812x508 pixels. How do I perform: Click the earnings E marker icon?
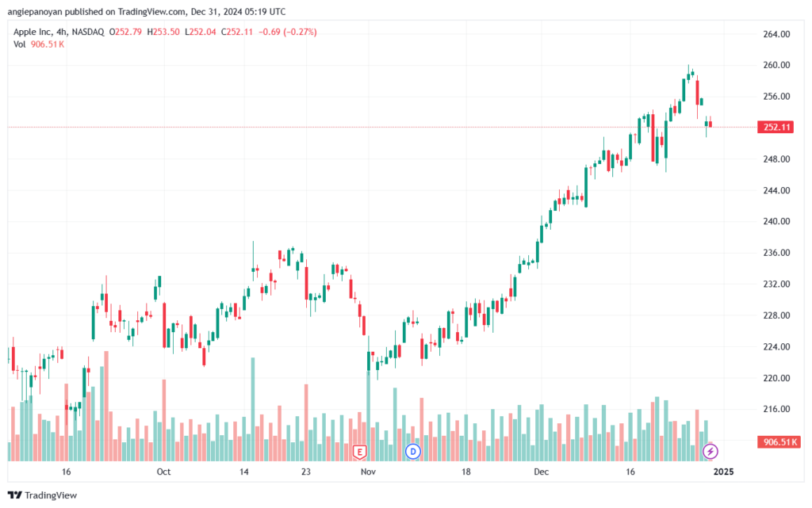click(x=359, y=453)
